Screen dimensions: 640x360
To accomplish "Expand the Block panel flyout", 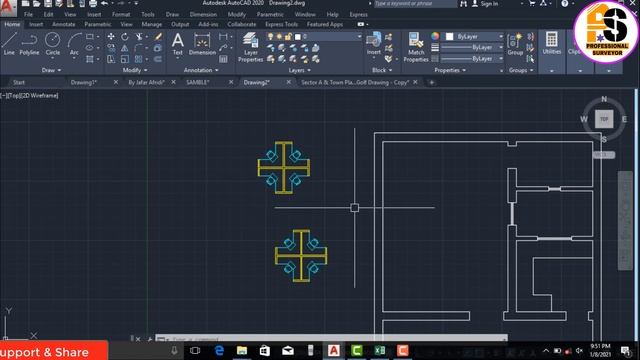I will click(382, 70).
